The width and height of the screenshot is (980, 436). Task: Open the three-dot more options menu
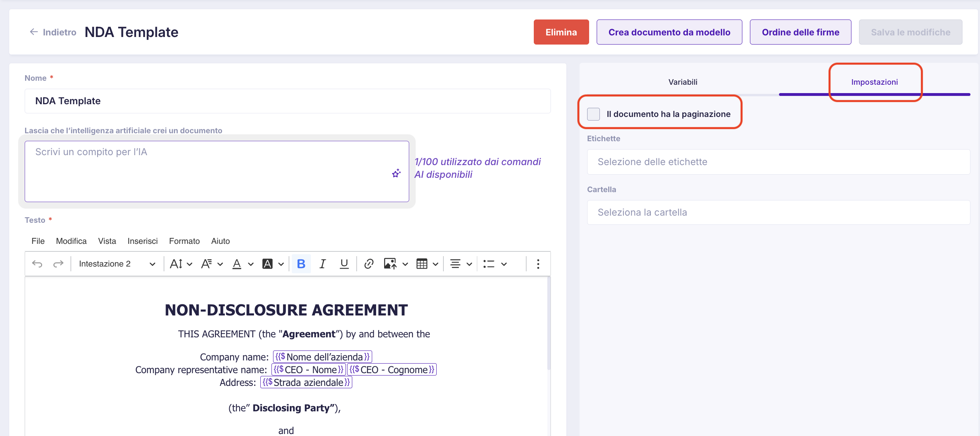(x=538, y=264)
